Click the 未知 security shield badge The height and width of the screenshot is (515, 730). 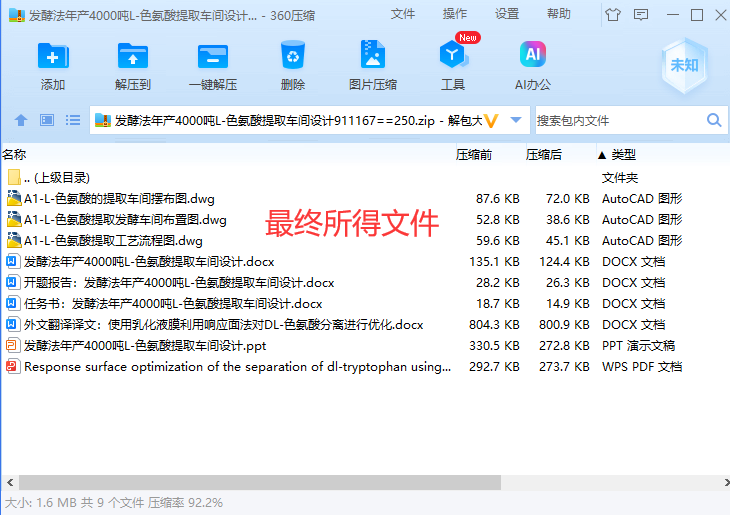click(684, 65)
